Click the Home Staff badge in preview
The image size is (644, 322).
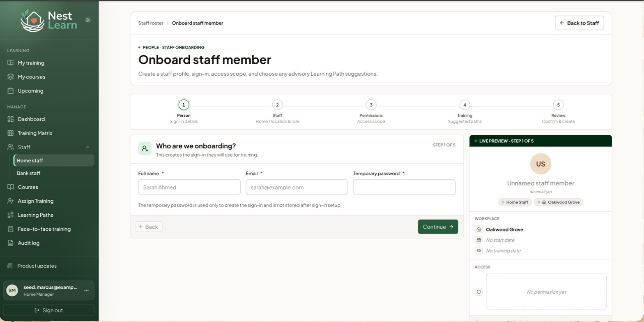(515, 202)
